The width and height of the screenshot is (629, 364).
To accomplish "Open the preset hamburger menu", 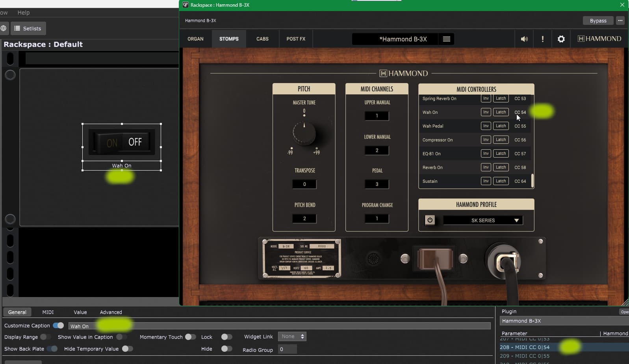I will 446,39.
